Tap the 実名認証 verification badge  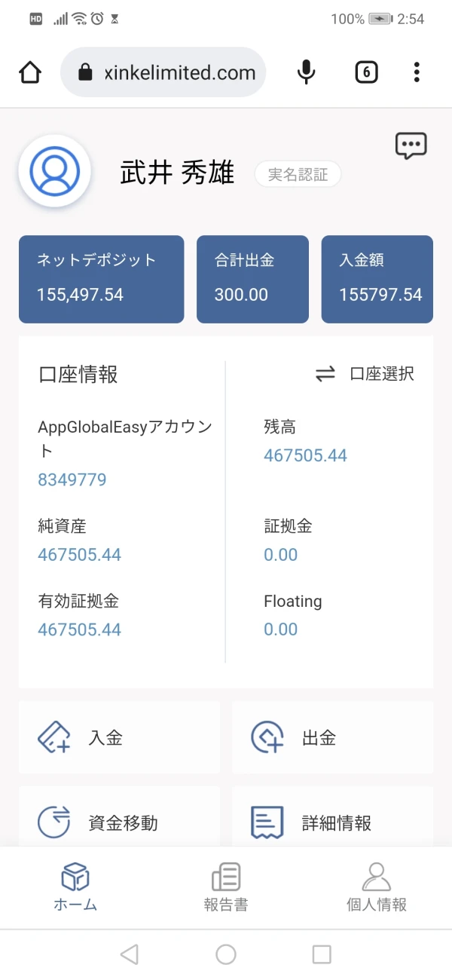298,175
